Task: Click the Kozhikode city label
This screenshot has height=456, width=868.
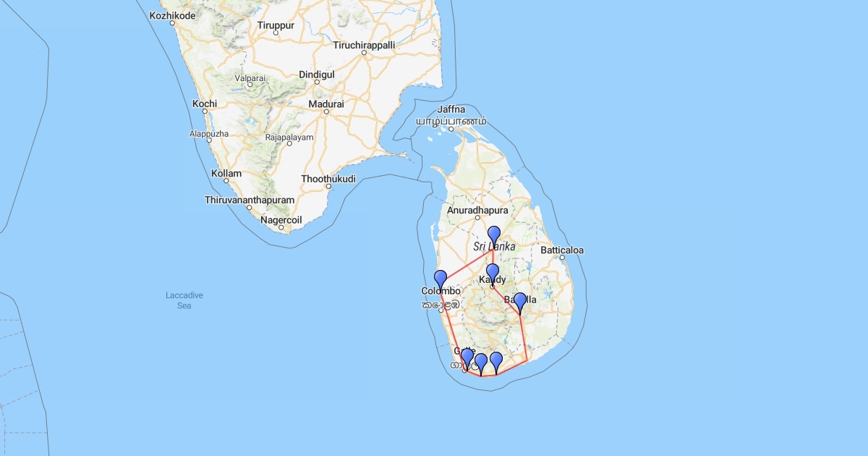Action: click(x=173, y=15)
